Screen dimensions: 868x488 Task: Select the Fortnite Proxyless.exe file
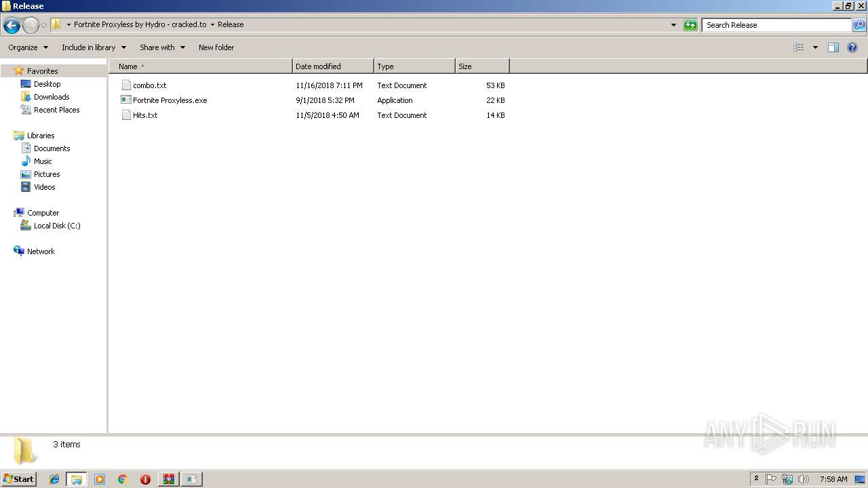tap(170, 100)
